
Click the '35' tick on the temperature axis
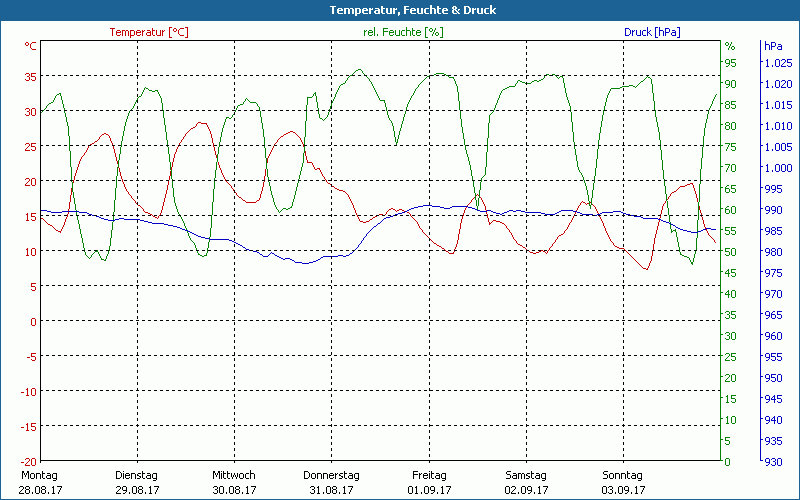click(31, 77)
